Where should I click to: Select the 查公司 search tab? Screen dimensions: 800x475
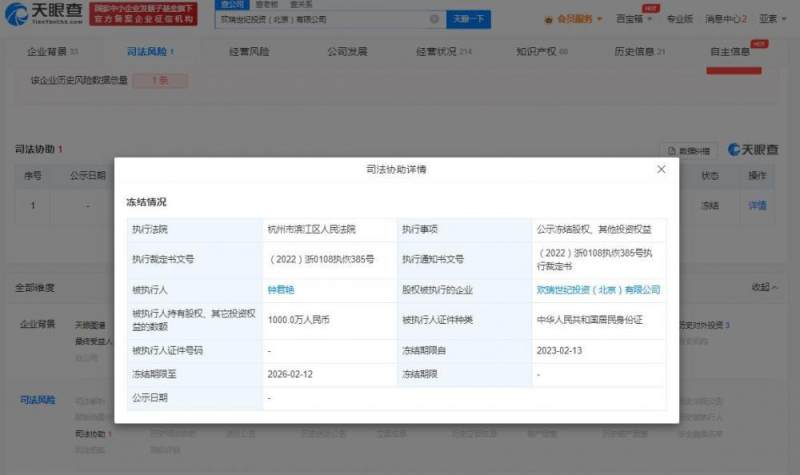click(232, 4)
